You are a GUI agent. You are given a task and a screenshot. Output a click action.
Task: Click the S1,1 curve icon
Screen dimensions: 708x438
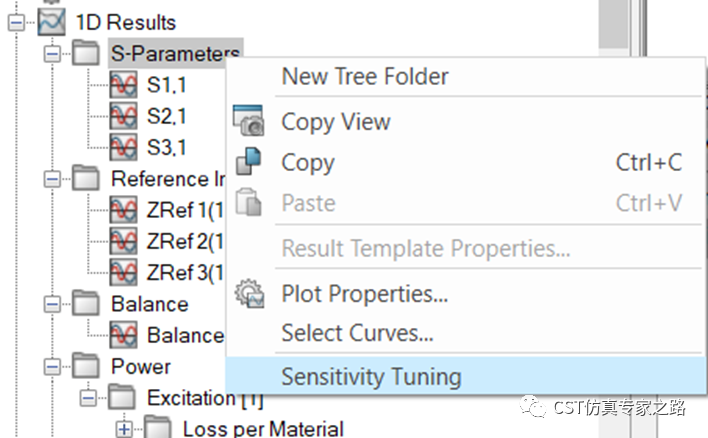(123, 84)
